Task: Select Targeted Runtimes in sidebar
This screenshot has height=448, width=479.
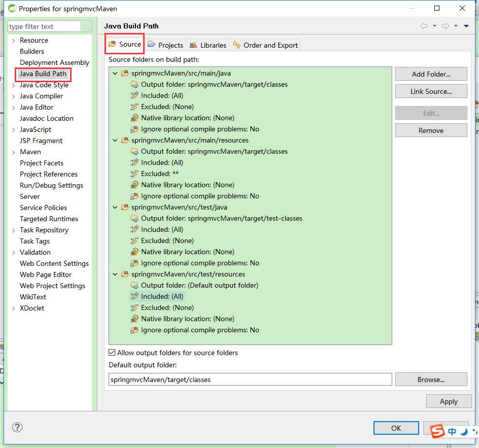Action: click(x=49, y=219)
